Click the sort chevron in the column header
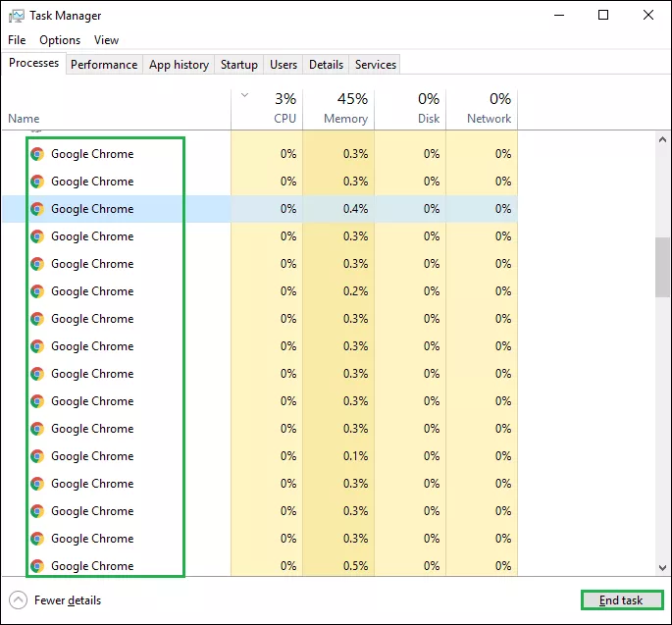Image resolution: width=672 pixels, height=625 pixels. (x=244, y=95)
